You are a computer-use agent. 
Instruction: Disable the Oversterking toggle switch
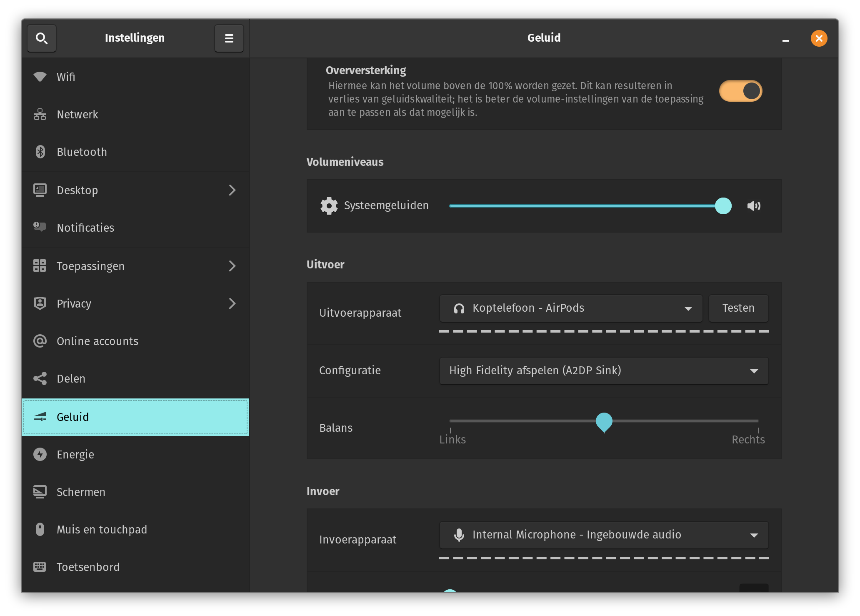740,91
